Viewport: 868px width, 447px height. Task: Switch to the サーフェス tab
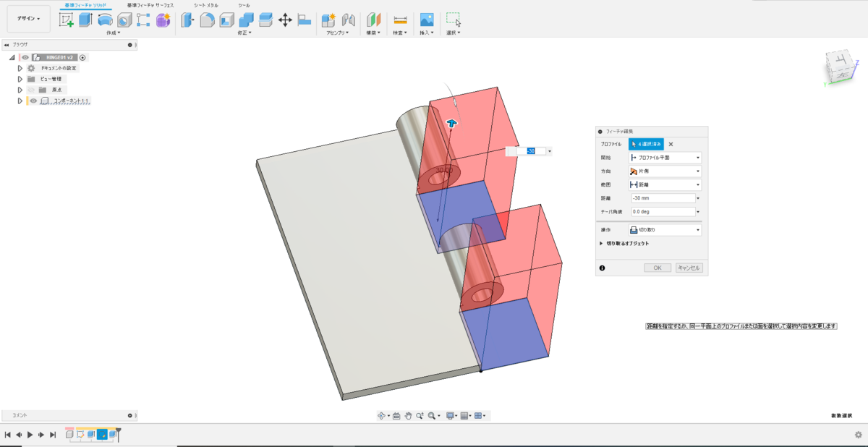150,5
